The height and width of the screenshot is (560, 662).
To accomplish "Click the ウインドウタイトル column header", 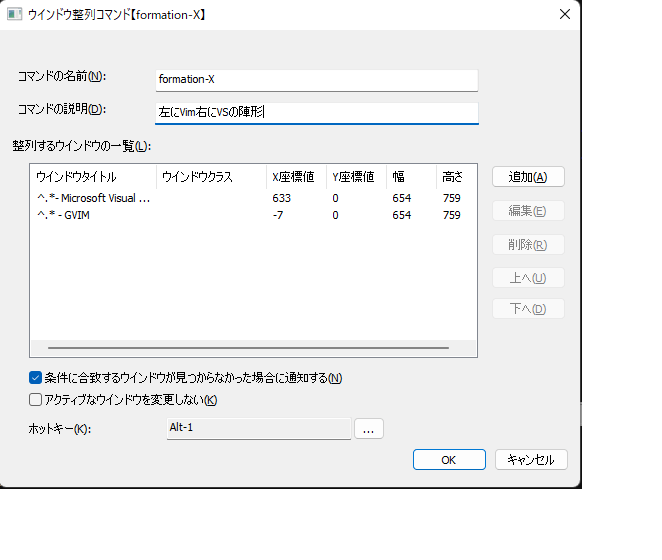I will coord(93,177).
